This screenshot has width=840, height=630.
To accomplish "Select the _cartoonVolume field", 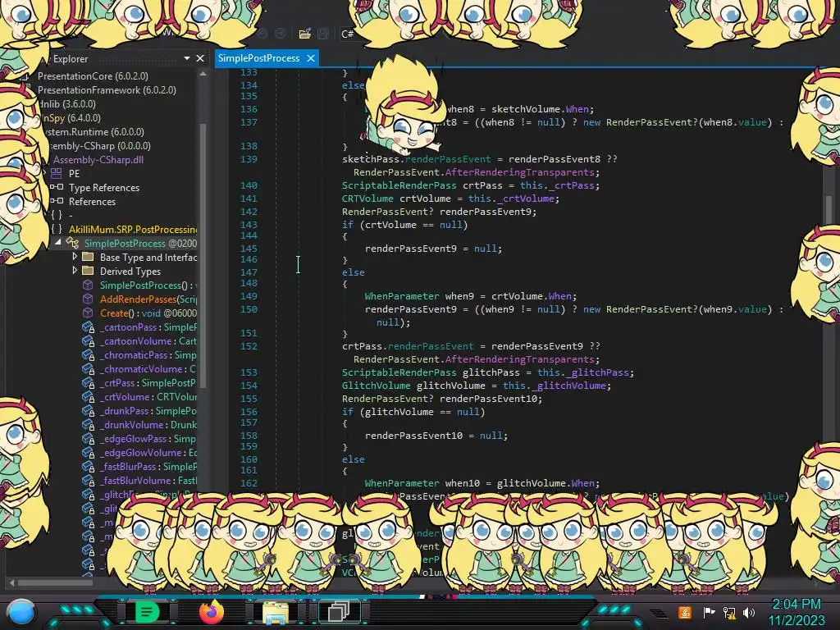I will 148,340.
